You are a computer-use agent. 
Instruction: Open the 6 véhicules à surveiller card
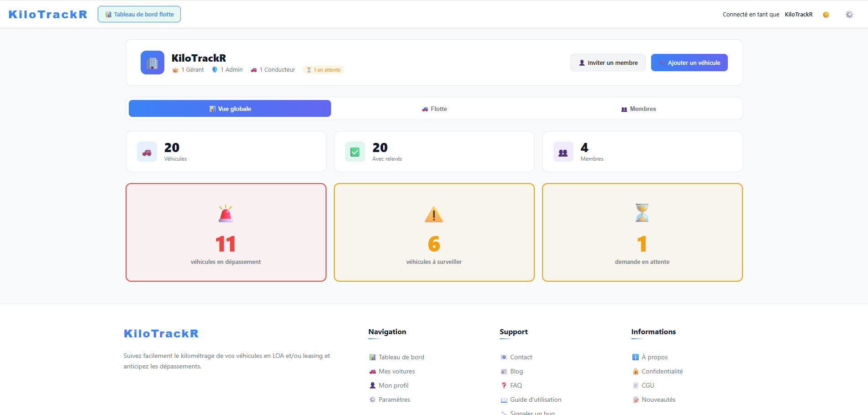[434, 232]
